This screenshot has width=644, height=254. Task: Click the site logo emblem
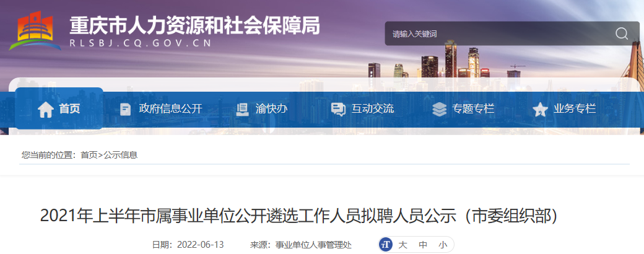pyautogui.click(x=35, y=31)
